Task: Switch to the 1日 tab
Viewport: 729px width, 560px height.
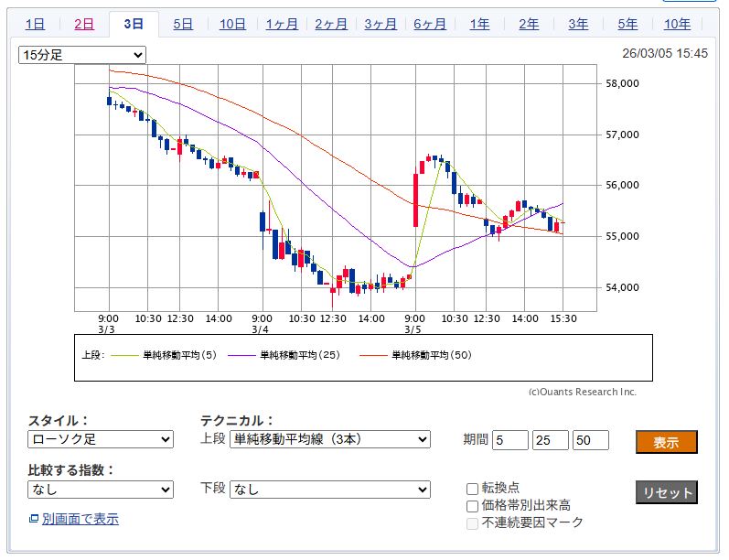Action: click(x=35, y=25)
